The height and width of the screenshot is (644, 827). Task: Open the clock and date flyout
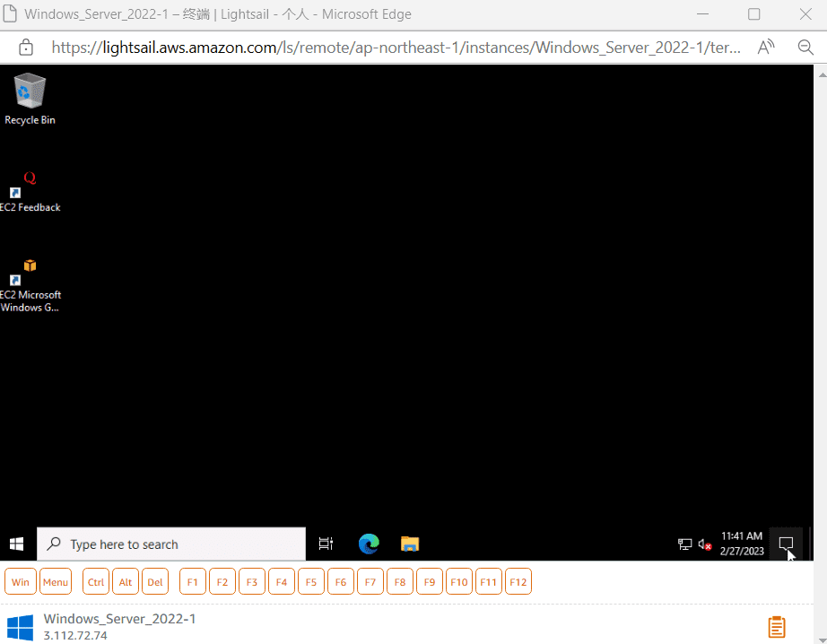tap(742, 544)
